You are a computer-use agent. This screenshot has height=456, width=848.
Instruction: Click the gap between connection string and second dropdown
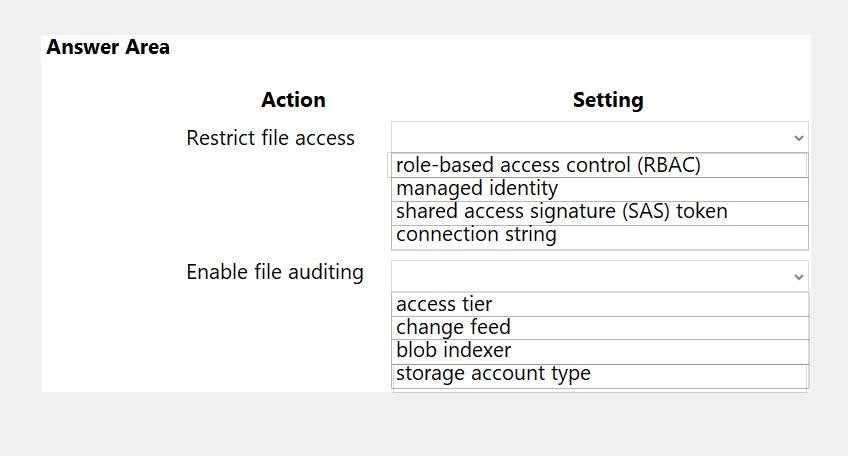click(x=600, y=255)
